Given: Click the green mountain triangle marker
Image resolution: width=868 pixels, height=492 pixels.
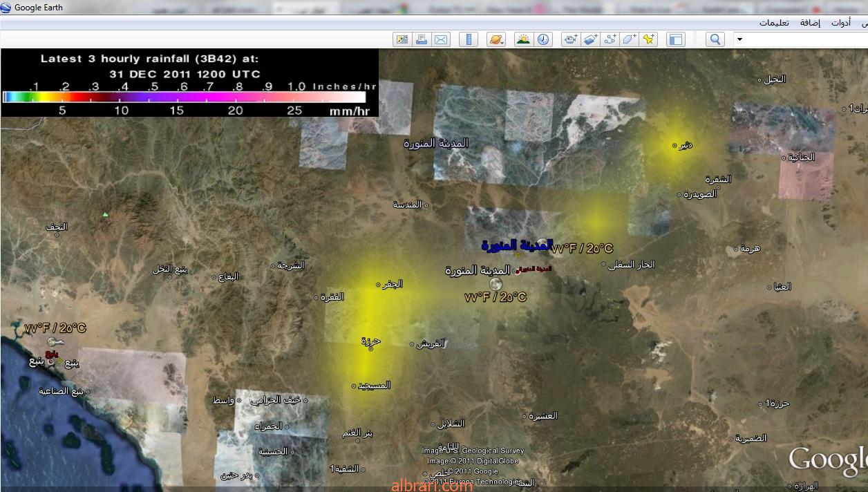Looking at the screenshot, I should pos(105,214).
